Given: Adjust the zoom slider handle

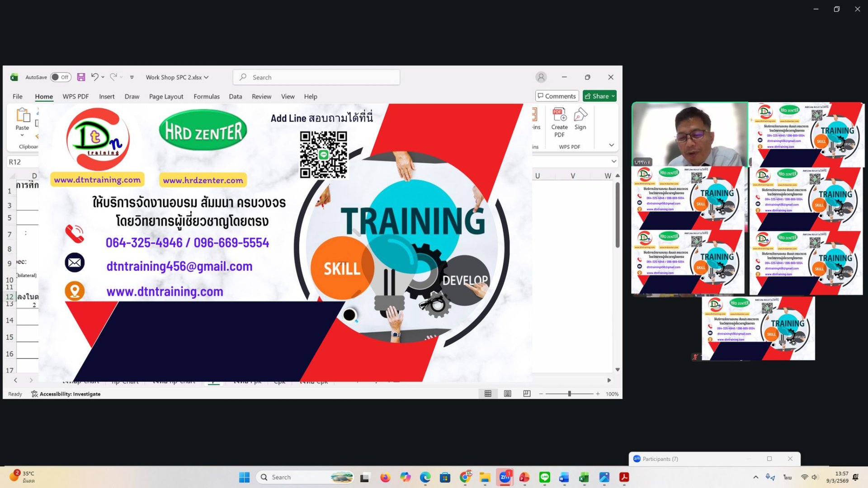Looking at the screenshot, I should tap(569, 394).
